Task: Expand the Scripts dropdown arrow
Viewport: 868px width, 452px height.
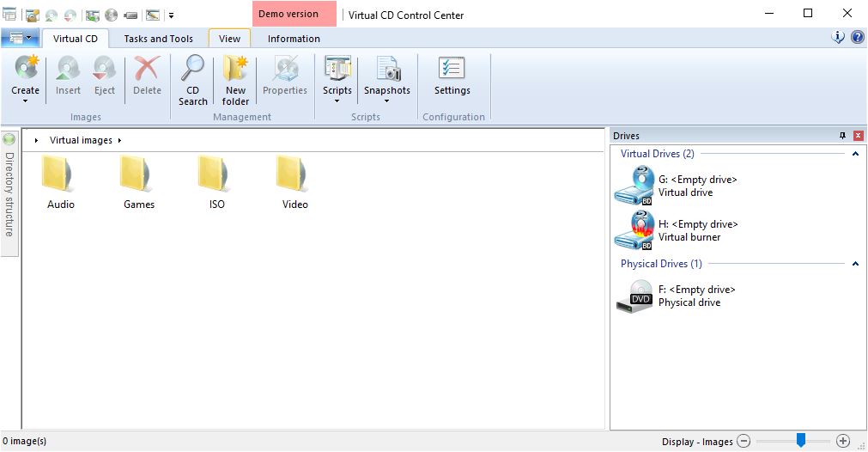Action: click(337, 101)
